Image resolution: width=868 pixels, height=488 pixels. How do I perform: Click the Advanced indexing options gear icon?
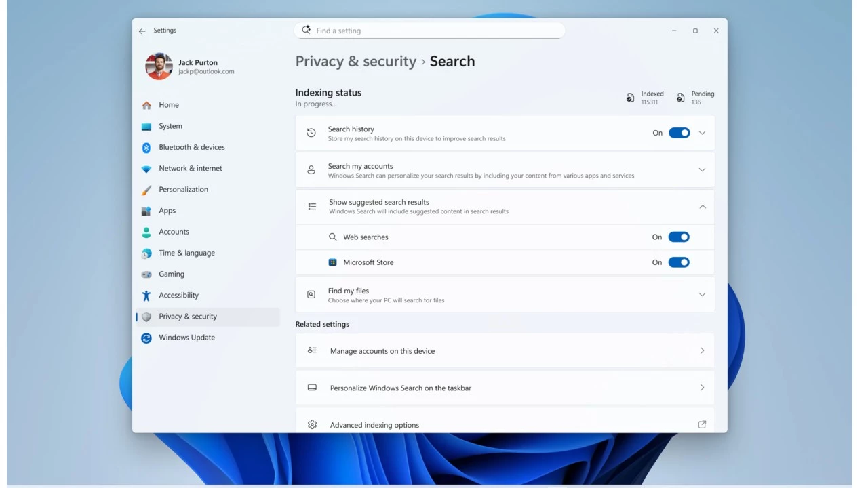[x=312, y=424]
